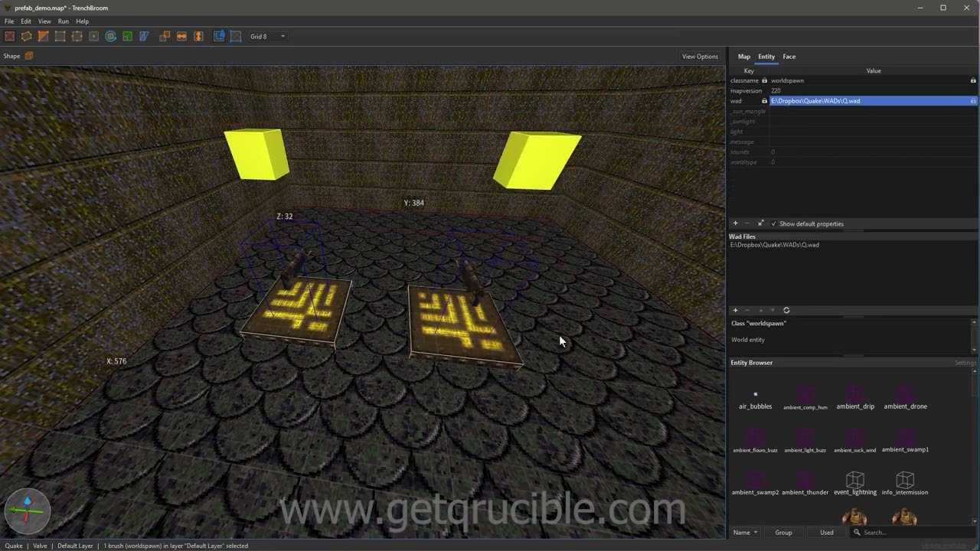Click the left yellow light cube
Image resolution: width=980 pixels, height=551 pixels.
coord(256,154)
